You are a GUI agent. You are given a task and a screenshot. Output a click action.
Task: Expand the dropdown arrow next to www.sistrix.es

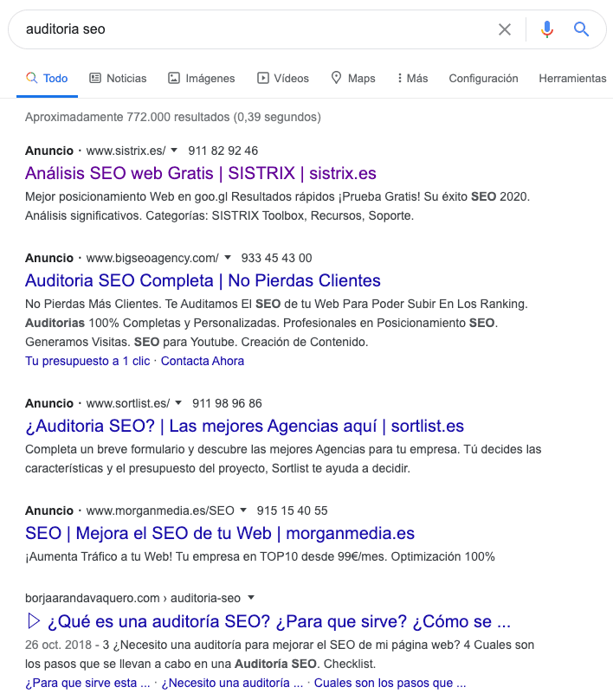click(174, 151)
